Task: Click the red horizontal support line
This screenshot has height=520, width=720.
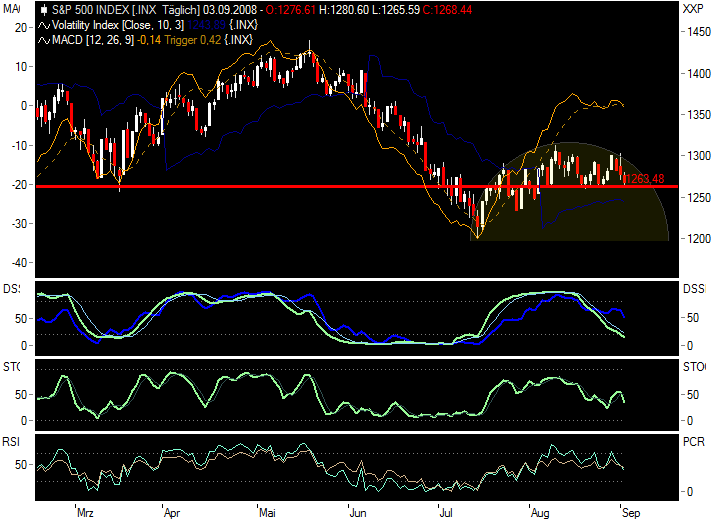Action: 357,187
